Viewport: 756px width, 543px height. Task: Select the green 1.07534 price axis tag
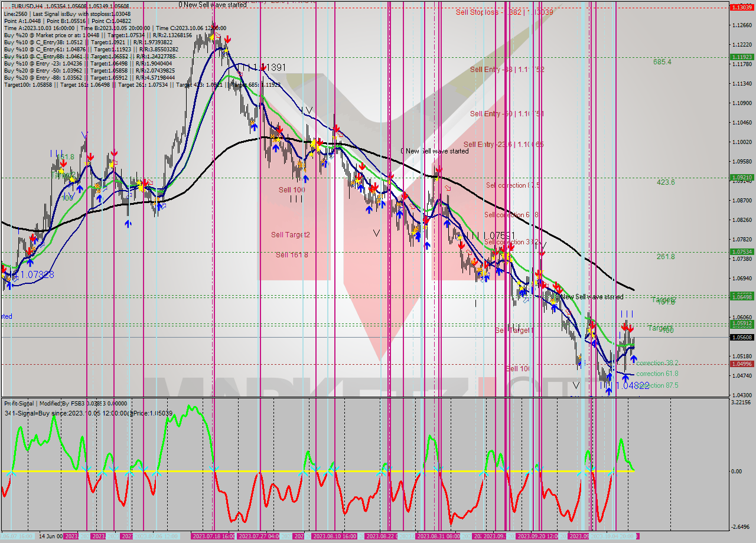click(741, 251)
